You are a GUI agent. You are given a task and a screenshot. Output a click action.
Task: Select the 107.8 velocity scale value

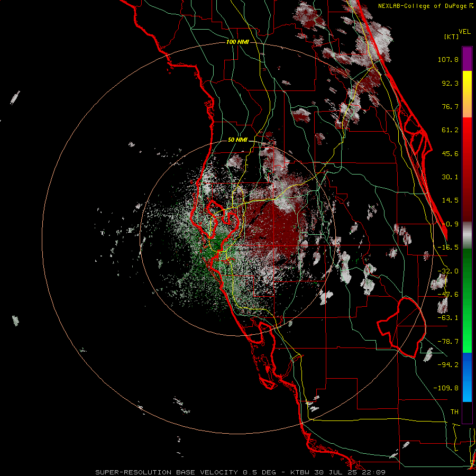pyautogui.click(x=448, y=59)
